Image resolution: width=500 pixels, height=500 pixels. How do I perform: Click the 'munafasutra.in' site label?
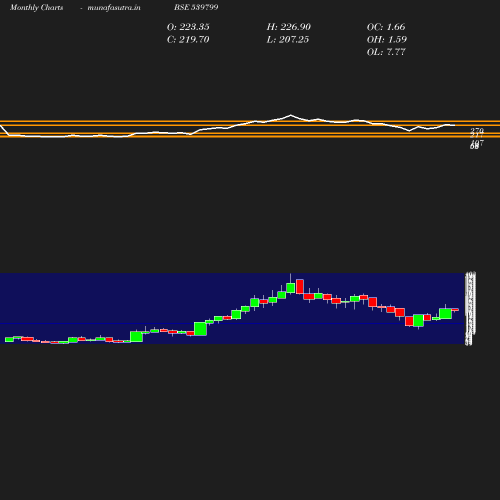pos(114,7)
